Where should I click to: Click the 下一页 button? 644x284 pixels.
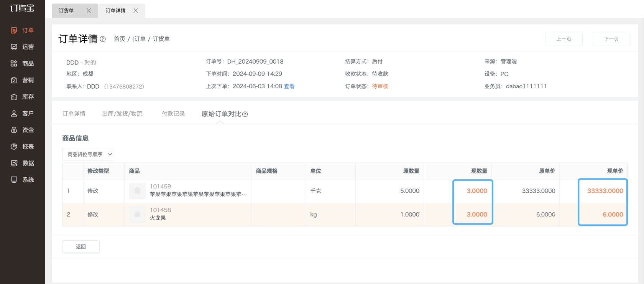611,39
